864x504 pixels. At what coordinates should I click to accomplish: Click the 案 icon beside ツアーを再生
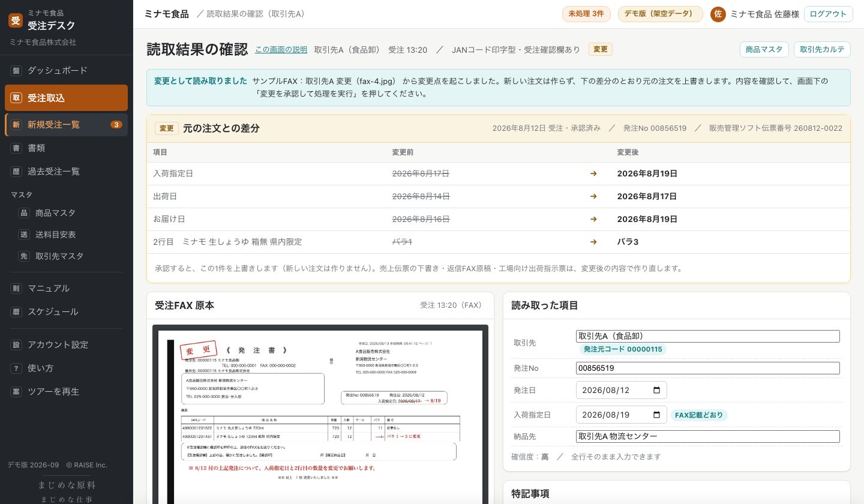pos(16,392)
